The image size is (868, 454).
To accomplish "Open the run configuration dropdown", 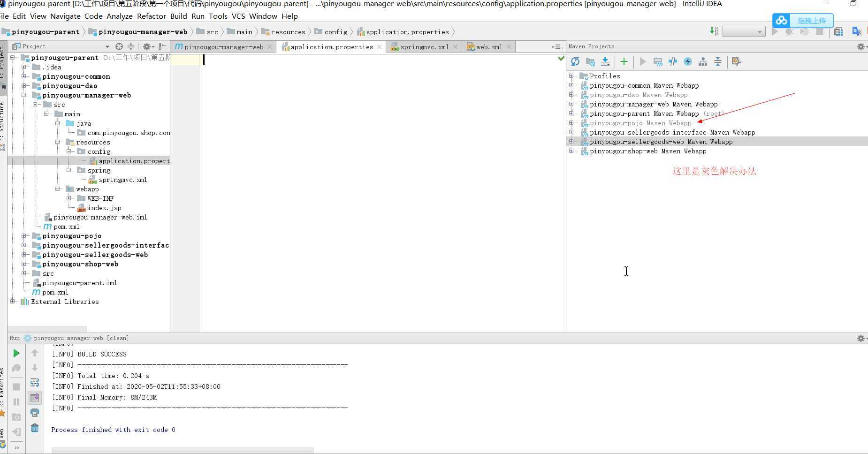I will coord(744,31).
